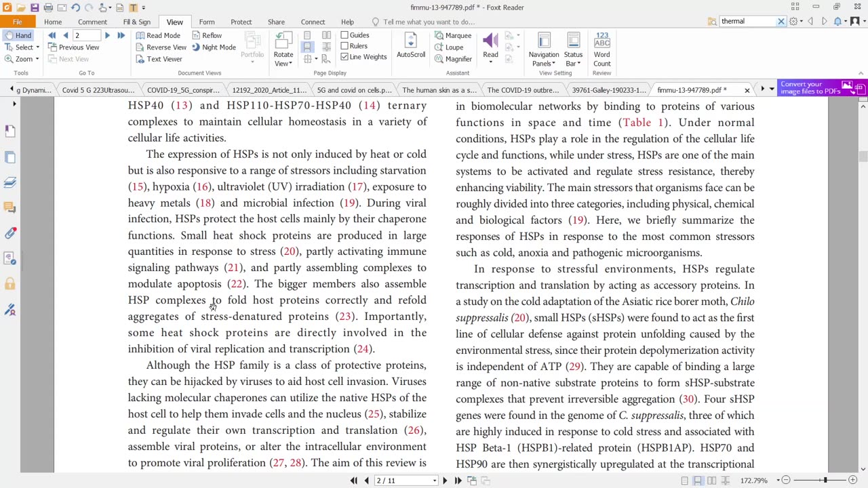
Task: Toggle Night Mode
Action: (x=213, y=47)
